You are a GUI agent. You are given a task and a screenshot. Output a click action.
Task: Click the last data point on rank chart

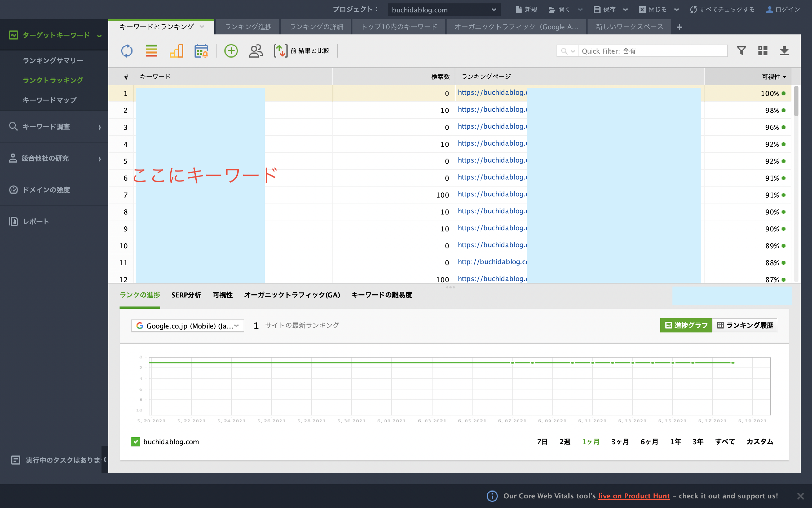(733, 363)
